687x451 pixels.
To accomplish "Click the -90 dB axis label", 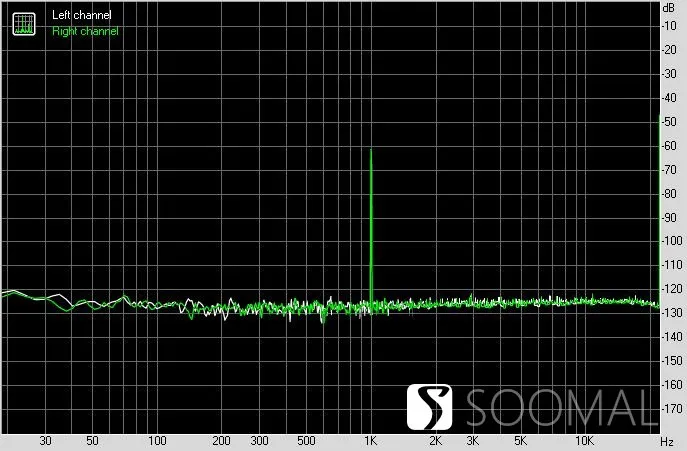I will pos(669,217).
